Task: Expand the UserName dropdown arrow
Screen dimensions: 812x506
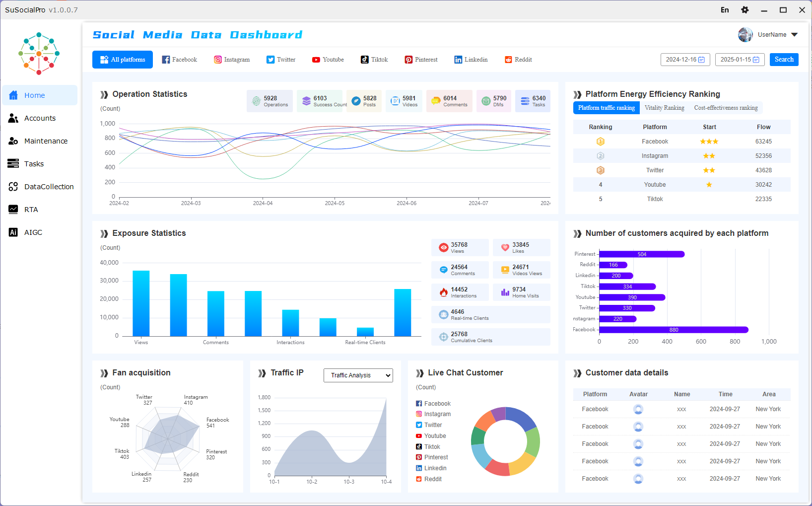Action: pos(795,35)
